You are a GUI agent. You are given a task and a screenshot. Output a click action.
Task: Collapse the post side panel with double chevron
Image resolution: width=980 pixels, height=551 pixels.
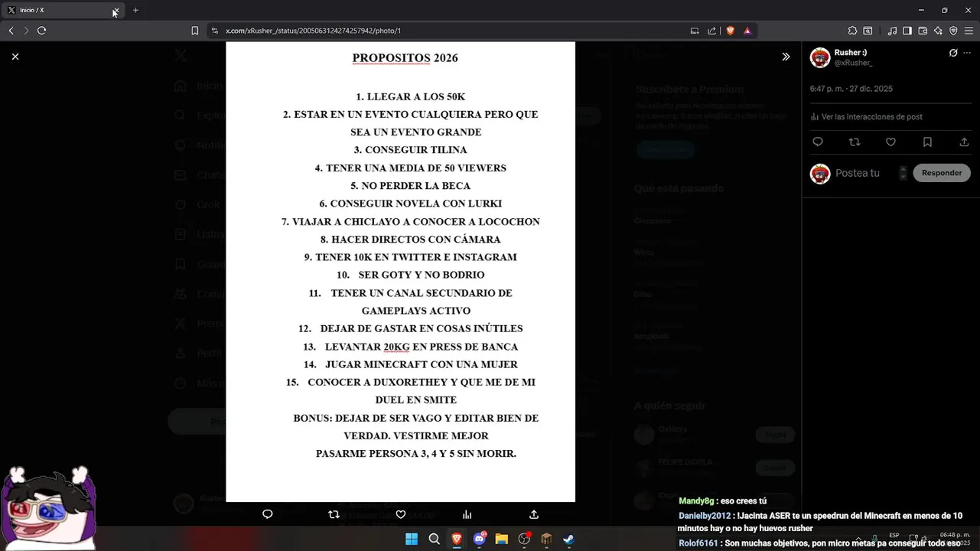click(x=786, y=57)
